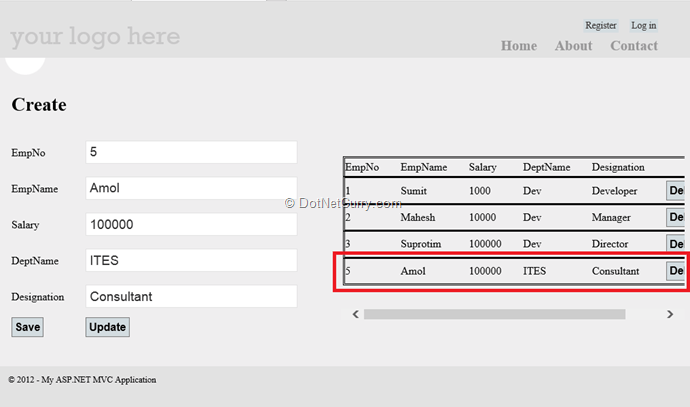Screen dimensions: 690x407
Task: Focus the Designation field with Consultant
Action: click(x=191, y=297)
